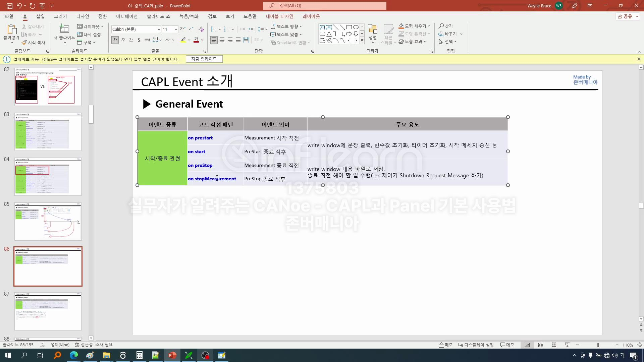Expand the Shape Fill dropdown
Viewport: 644px width, 362px height.
[429, 26]
